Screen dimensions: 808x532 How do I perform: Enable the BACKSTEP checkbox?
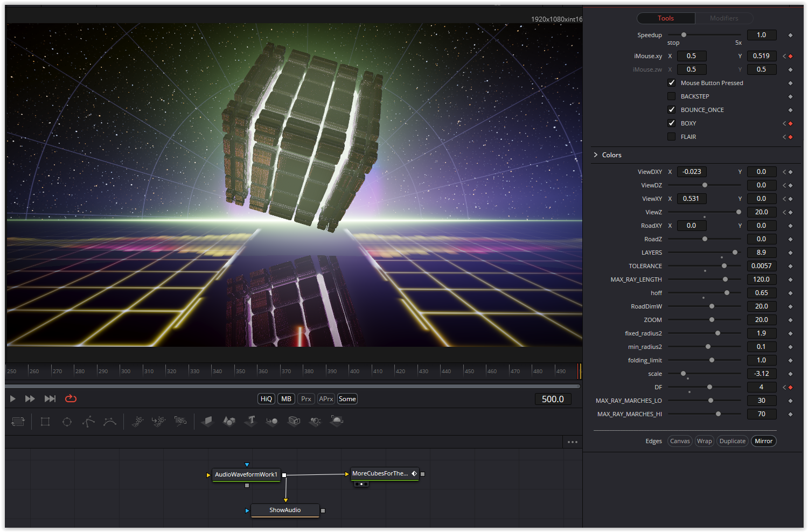[x=671, y=96]
